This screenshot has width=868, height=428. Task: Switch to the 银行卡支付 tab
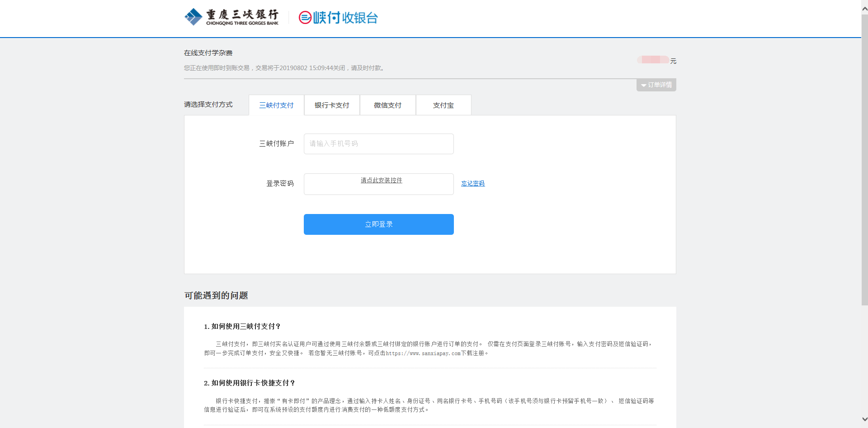(x=332, y=105)
